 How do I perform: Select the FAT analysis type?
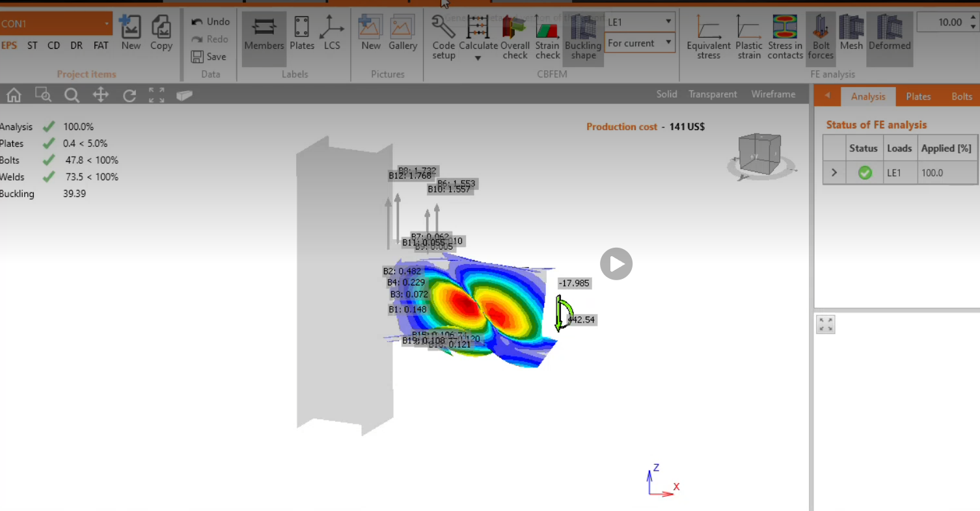click(101, 46)
